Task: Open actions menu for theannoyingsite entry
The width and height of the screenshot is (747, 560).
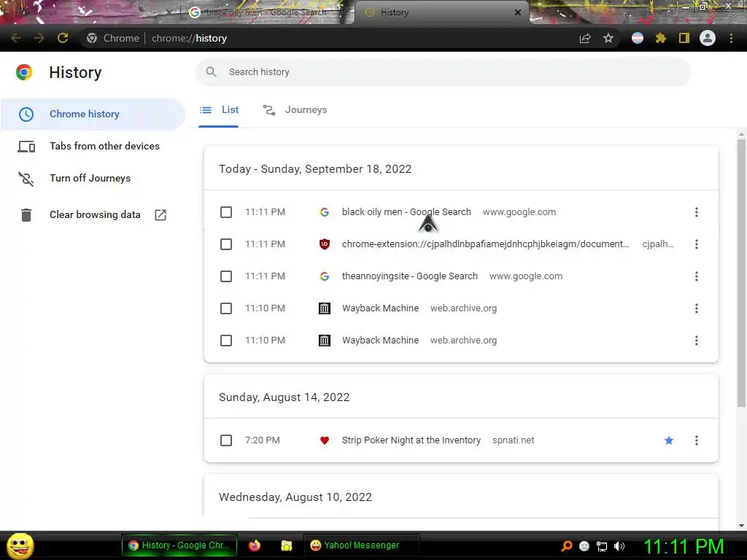Action: point(697,276)
